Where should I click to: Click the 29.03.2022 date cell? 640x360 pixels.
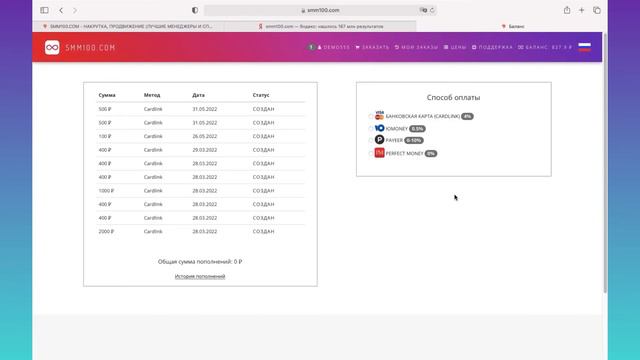pyautogui.click(x=205, y=150)
